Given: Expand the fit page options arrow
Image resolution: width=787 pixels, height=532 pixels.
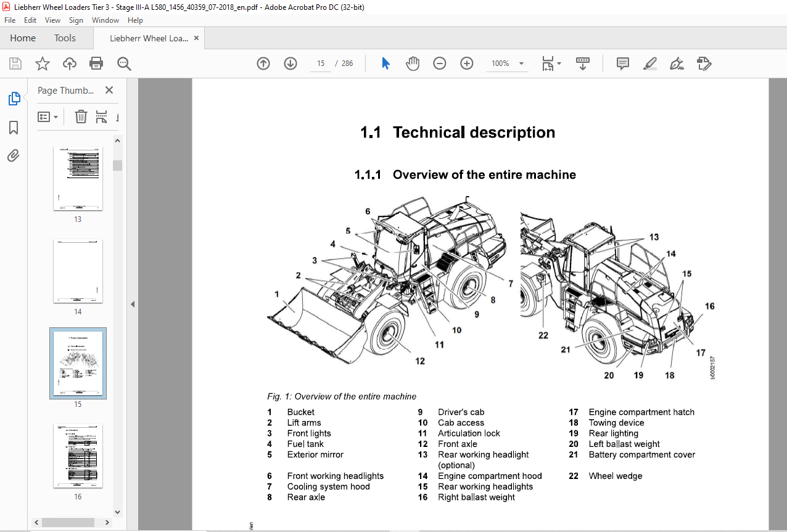Looking at the screenshot, I should 559,63.
